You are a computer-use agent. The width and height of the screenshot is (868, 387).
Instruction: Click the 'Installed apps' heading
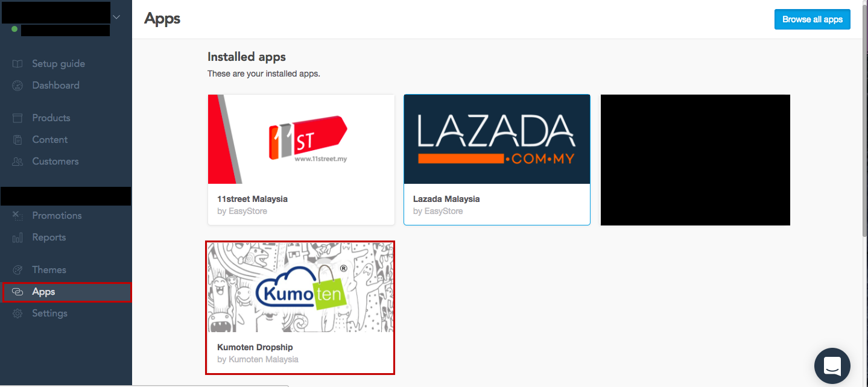[247, 57]
